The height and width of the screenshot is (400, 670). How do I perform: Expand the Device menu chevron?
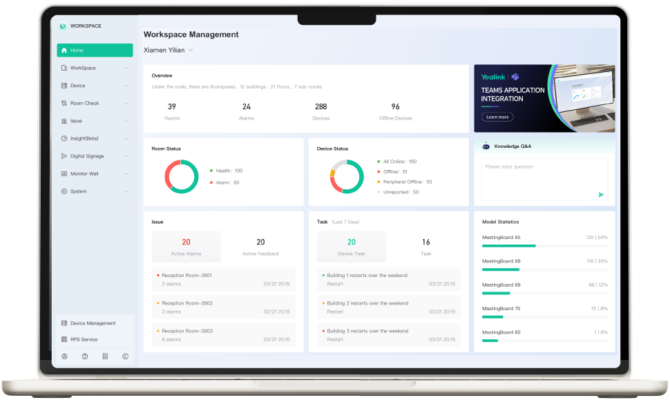point(126,85)
